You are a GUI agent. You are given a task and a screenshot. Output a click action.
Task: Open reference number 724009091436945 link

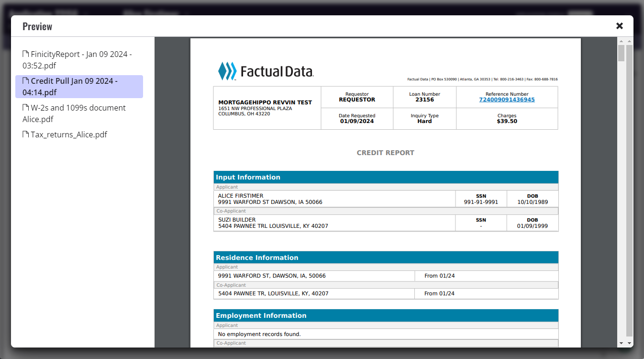(x=507, y=100)
